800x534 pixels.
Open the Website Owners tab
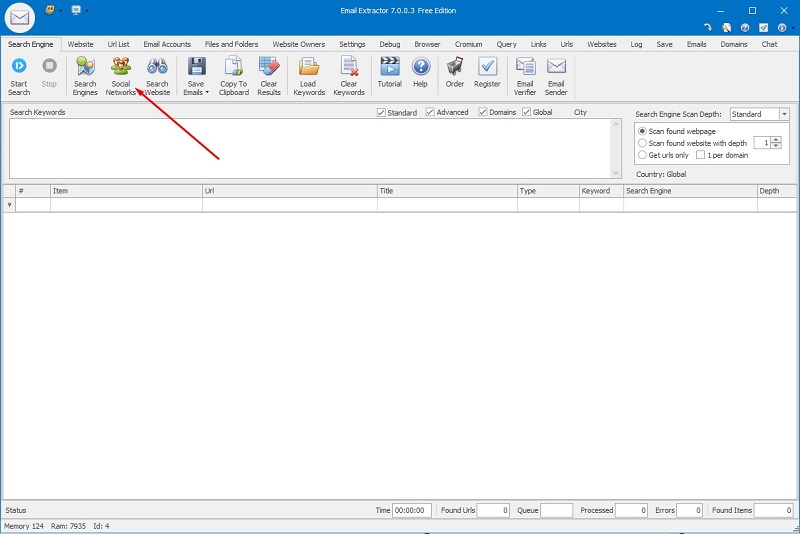click(x=298, y=44)
